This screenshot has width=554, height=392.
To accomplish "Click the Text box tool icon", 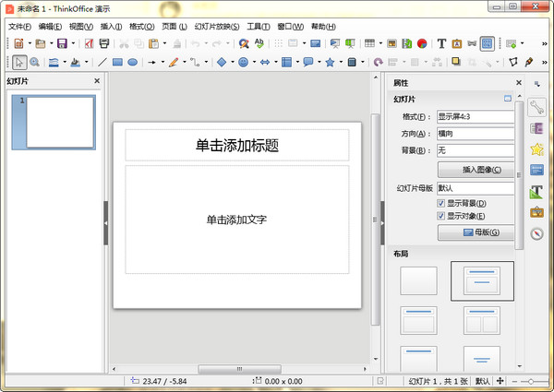I will (441, 43).
